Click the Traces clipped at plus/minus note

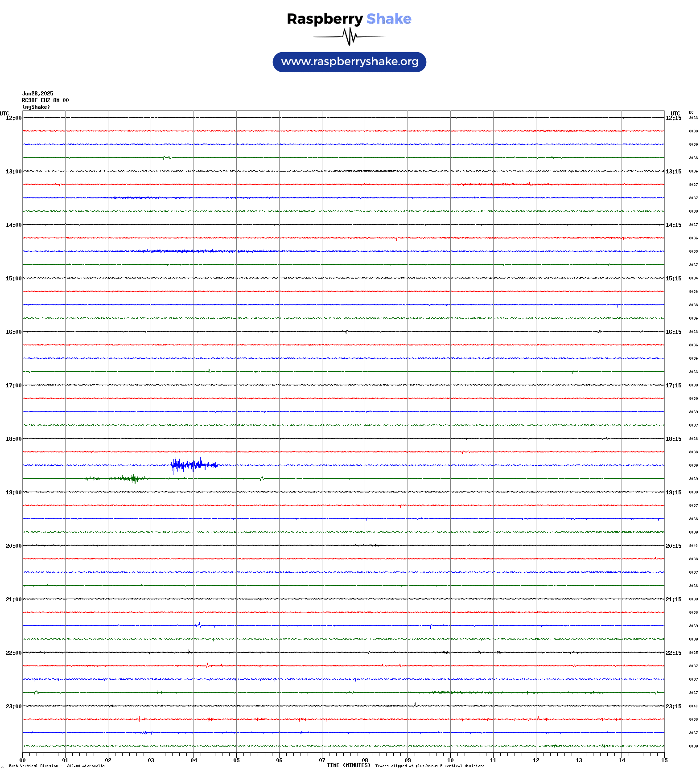(430, 766)
